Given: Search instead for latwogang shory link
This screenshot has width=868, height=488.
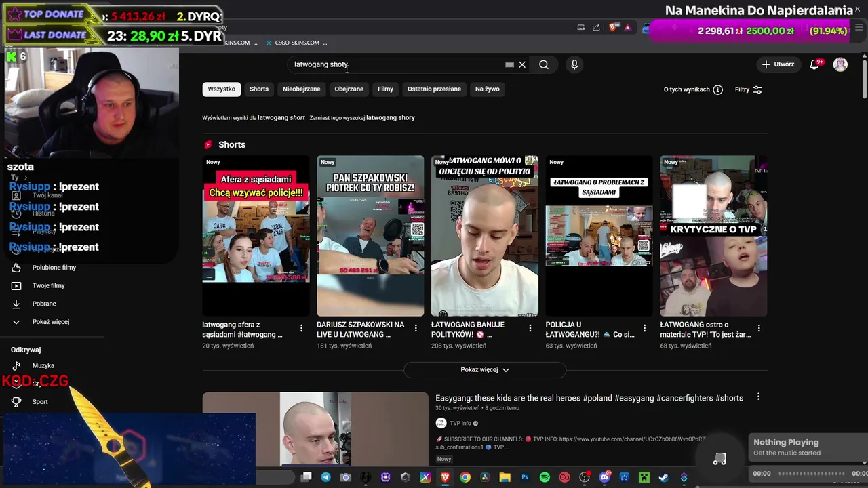Looking at the screenshot, I should coord(391,117).
